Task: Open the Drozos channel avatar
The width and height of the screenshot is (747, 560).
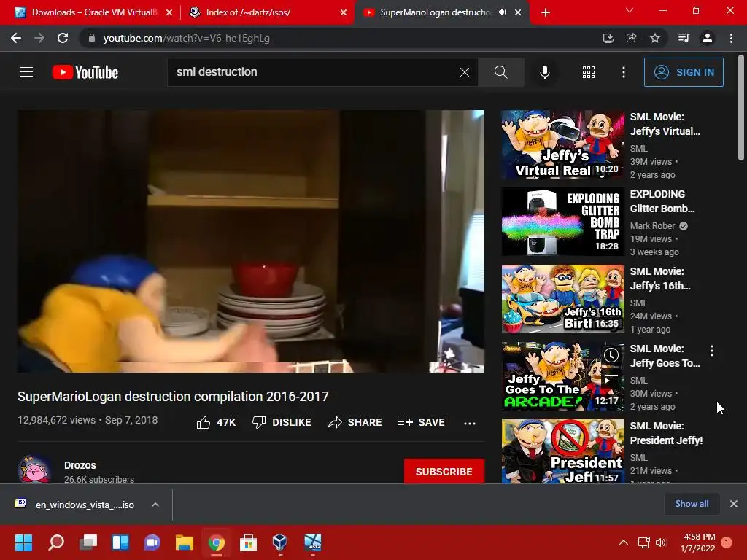Action: click(x=34, y=470)
